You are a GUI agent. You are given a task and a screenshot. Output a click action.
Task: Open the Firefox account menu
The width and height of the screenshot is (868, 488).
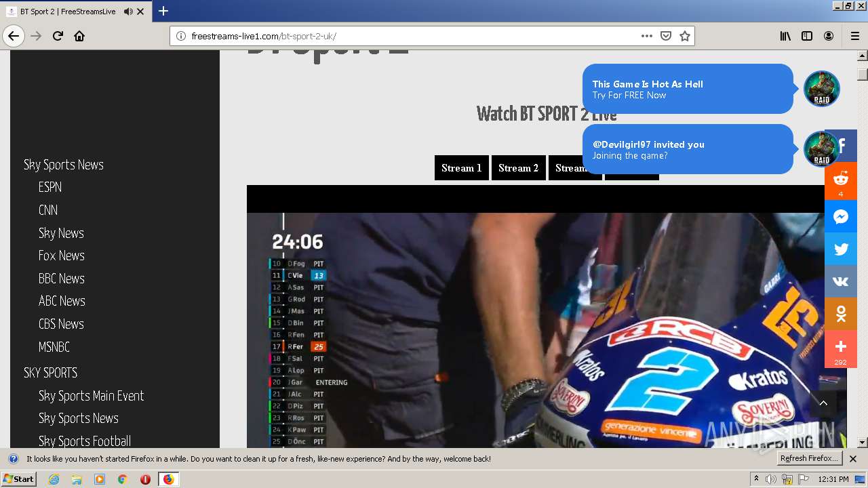[x=829, y=36]
